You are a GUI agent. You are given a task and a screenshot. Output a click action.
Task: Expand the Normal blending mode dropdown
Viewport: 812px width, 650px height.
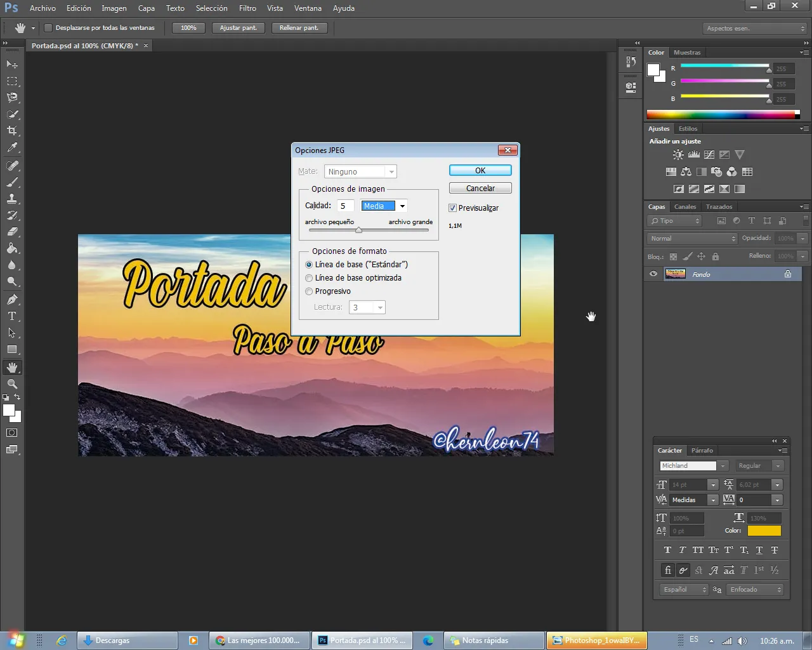click(692, 239)
